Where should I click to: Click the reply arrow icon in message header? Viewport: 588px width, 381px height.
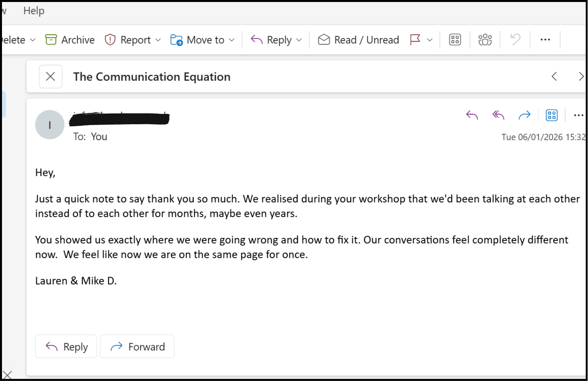click(472, 115)
